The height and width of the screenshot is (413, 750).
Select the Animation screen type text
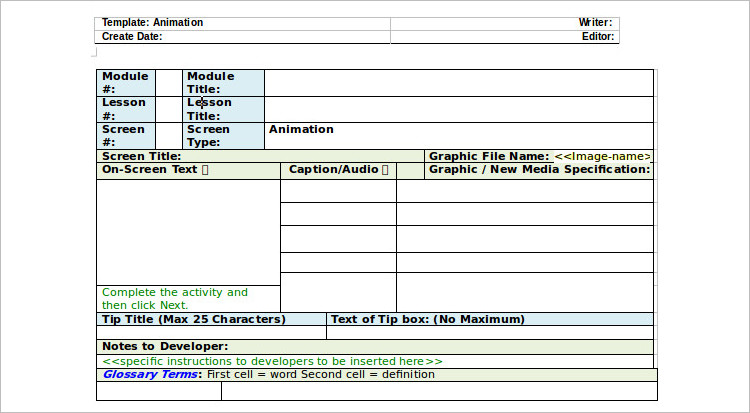[301, 130]
